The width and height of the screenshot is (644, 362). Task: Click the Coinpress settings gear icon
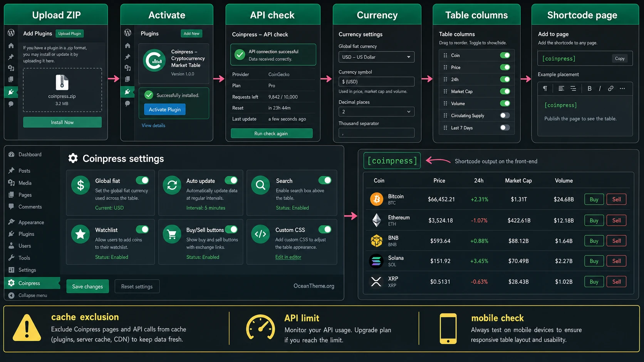click(x=73, y=158)
